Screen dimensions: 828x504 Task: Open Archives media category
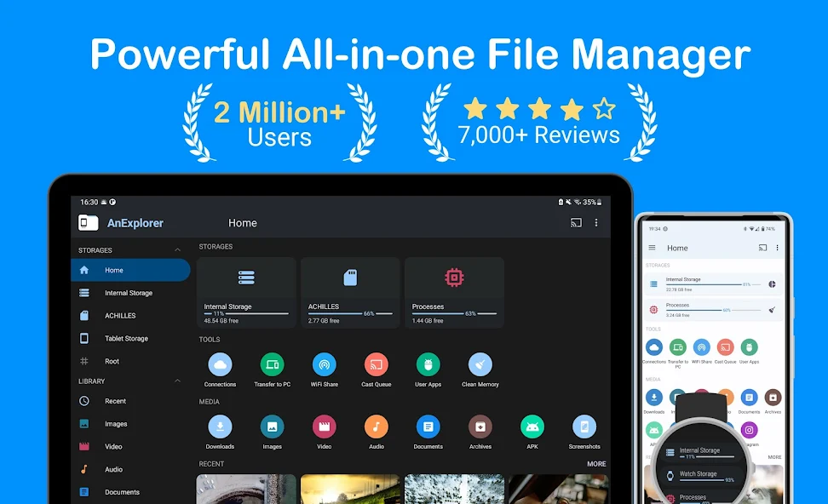(480, 427)
